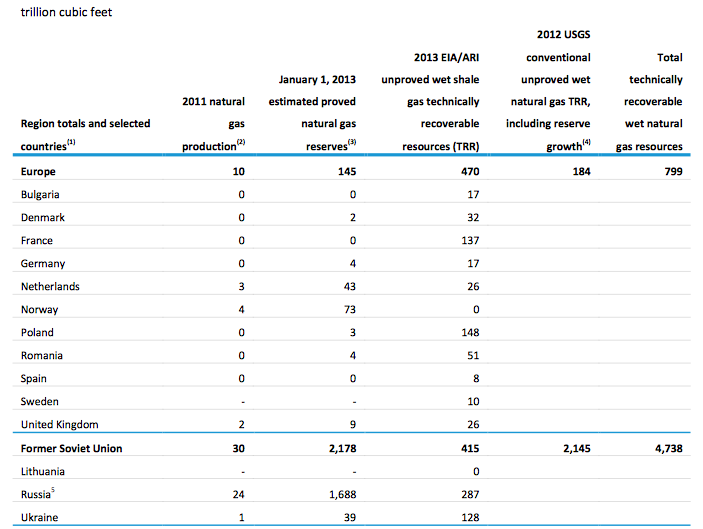Select the Ukraine country label
Image resolution: width=703 pixels, height=529 pixels.
(x=39, y=517)
